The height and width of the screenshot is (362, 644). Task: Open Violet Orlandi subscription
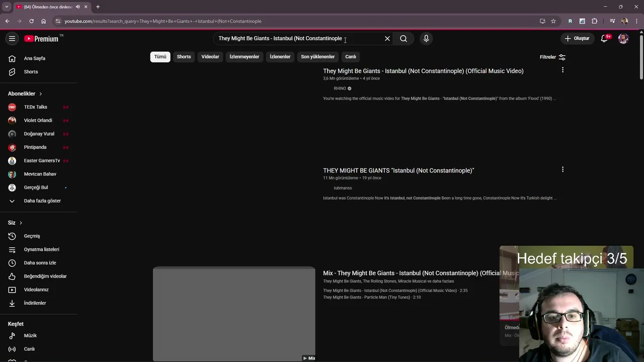(x=39, y=121)
